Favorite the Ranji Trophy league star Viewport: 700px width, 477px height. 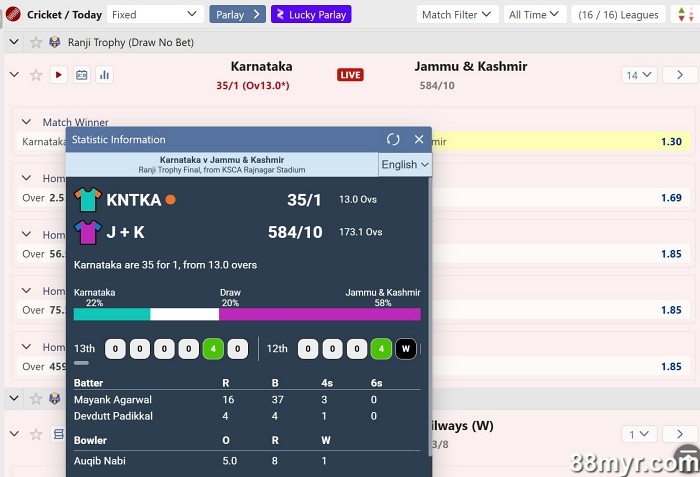(36, 42)
